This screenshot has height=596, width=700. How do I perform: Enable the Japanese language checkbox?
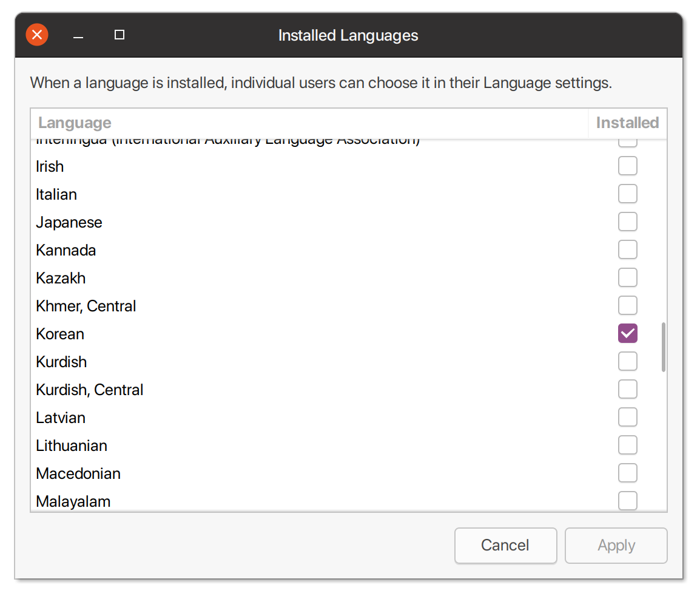pos(627,222)
